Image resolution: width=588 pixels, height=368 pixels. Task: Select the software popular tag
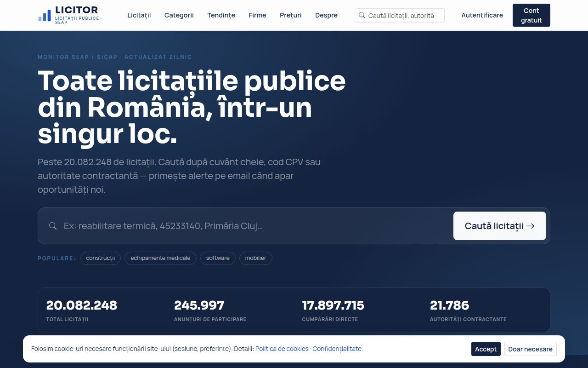pyautogui.click(x=218, y=258)
